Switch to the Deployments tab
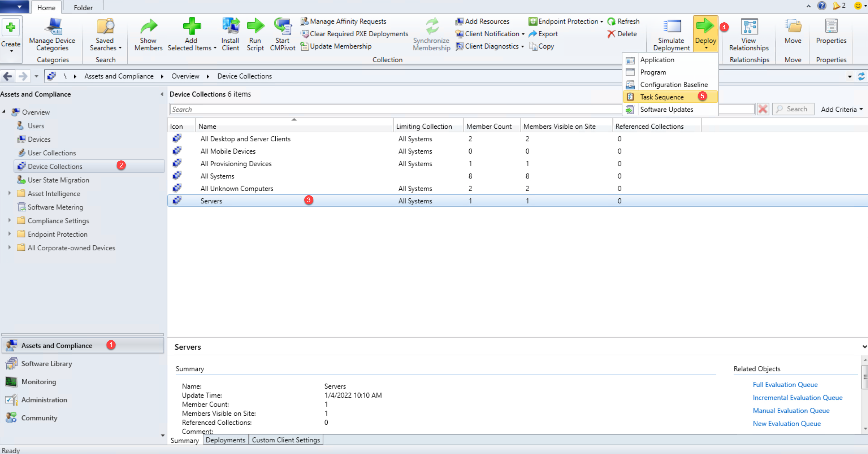Image resolution: width=868 pixels, height=454 pixels. pos(225,440)
